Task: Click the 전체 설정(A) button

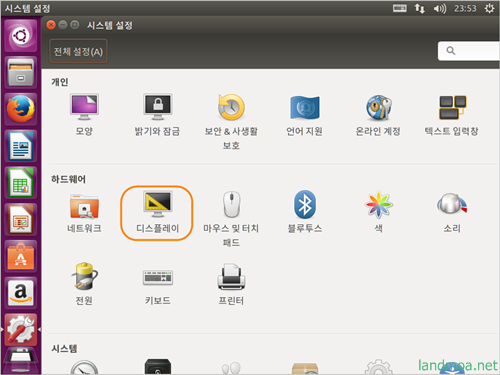Action: point(78,51)
